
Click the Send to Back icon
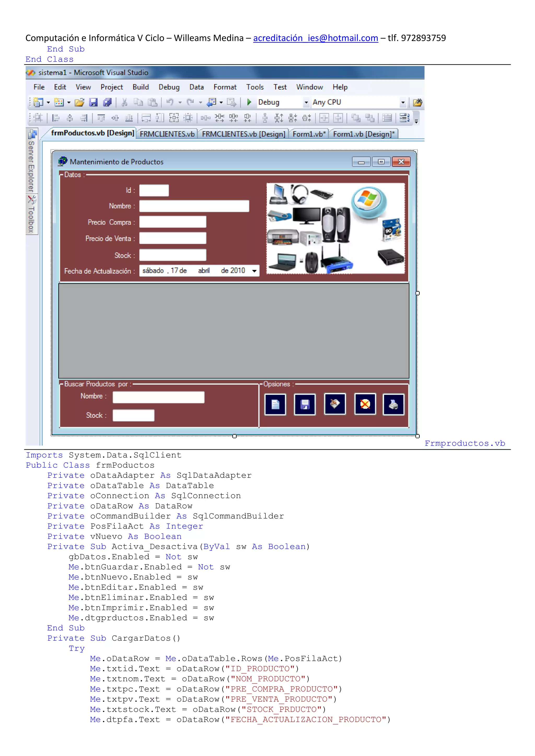pyautogui.click(x=370, y=118)
